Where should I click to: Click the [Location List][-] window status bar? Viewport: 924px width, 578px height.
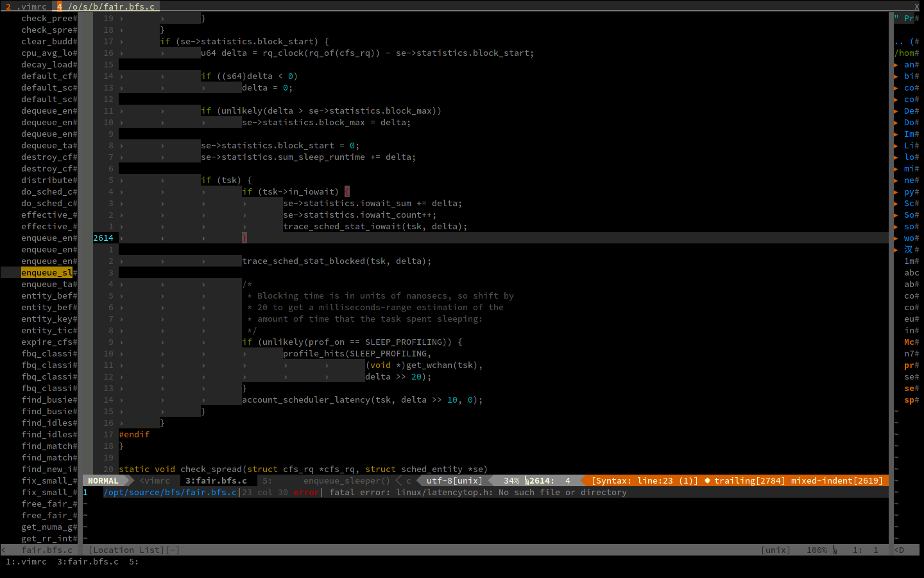134,550
